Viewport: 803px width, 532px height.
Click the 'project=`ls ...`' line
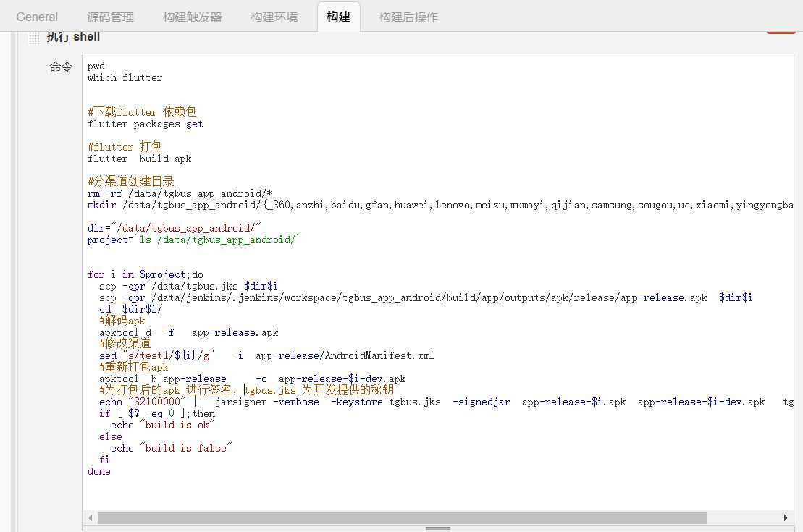[x=193, y=240]
